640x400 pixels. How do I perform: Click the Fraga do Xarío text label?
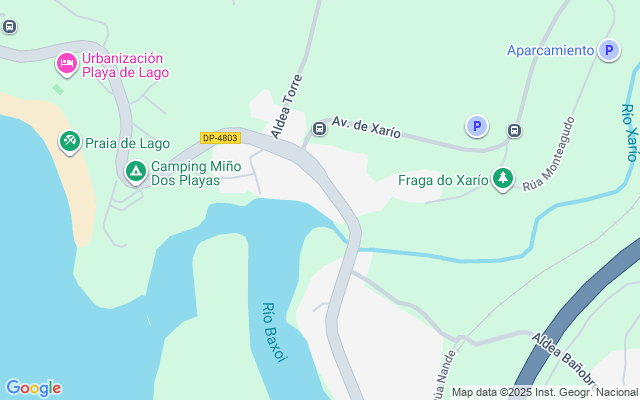[x=443, y=180]
